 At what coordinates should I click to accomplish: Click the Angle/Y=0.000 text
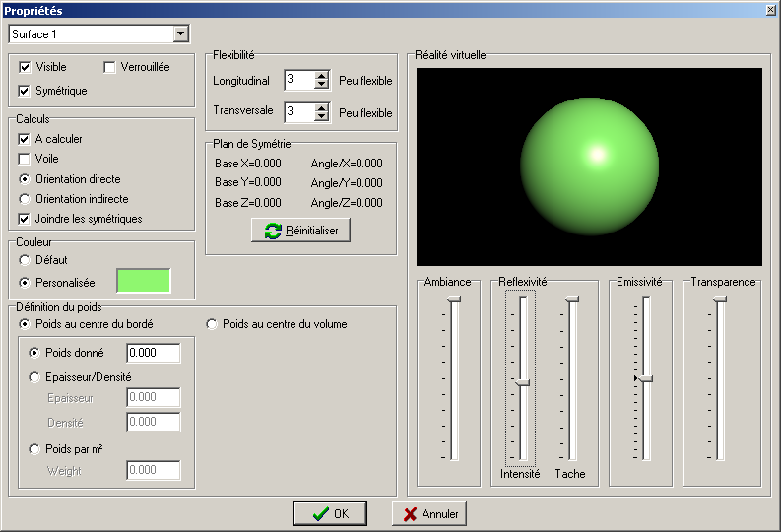(347, 183)
